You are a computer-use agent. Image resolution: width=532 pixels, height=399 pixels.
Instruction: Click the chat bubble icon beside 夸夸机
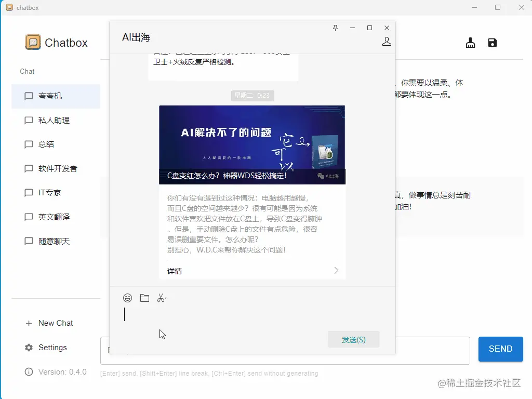pyautogui.click(x=29, y=96)
